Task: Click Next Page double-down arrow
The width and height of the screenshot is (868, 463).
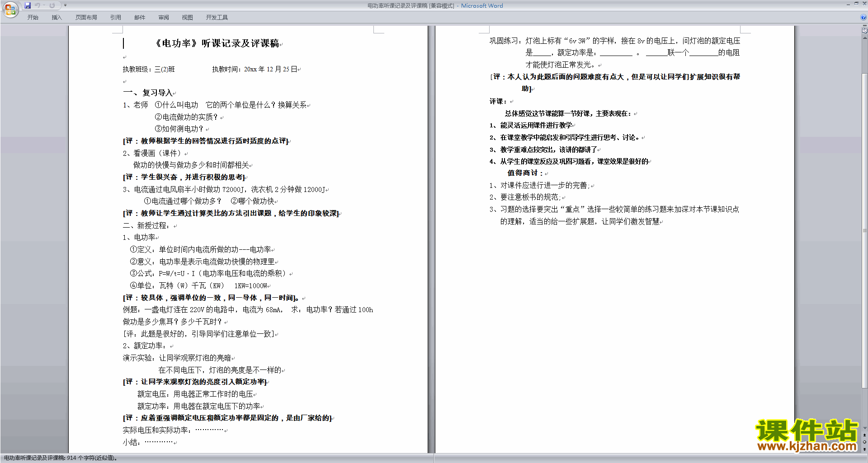Action: click(x=864, y=449)
